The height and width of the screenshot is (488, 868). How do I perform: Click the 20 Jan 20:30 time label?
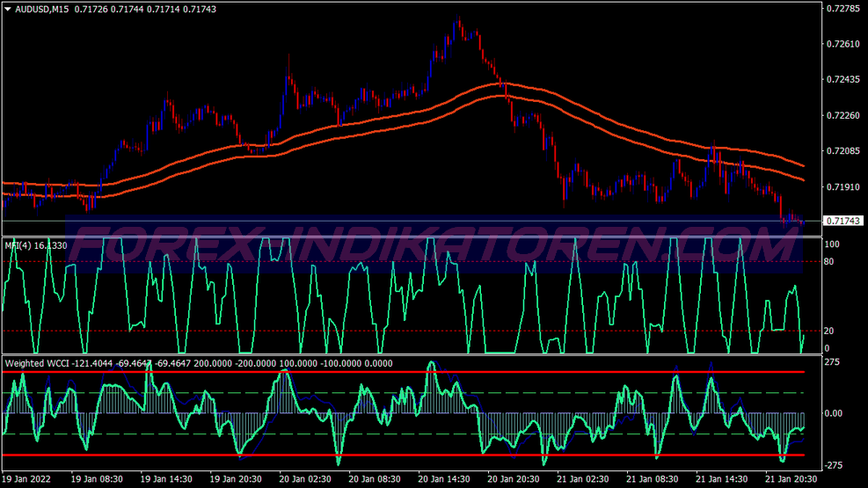(514, 479)
